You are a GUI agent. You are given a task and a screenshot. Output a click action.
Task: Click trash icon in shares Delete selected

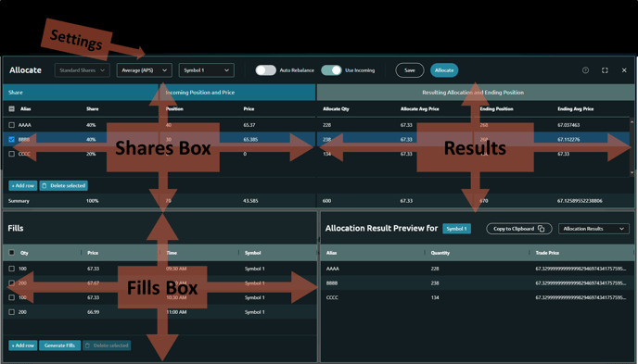click(x=45, y=185)
